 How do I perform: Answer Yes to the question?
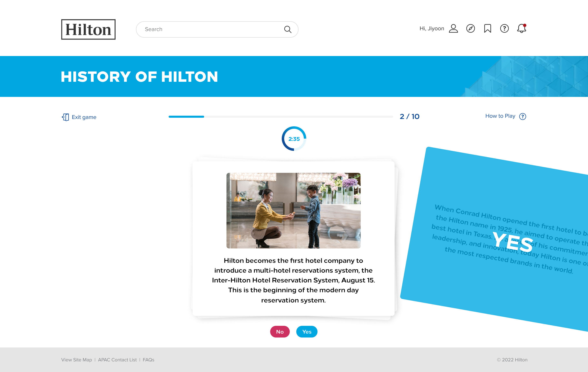(307, 331)
